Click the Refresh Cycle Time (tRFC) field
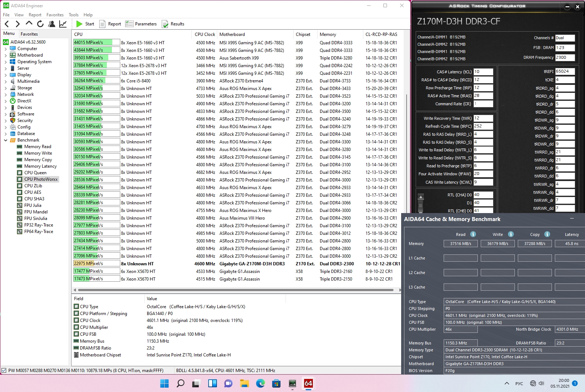 pyautogui.click(x=483, y=126)
